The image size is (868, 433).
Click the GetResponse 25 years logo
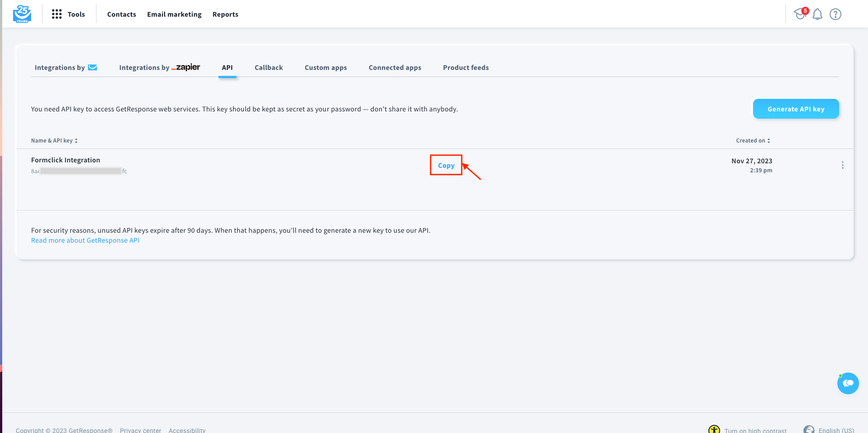pyautogui.click(x=22, y=14)
